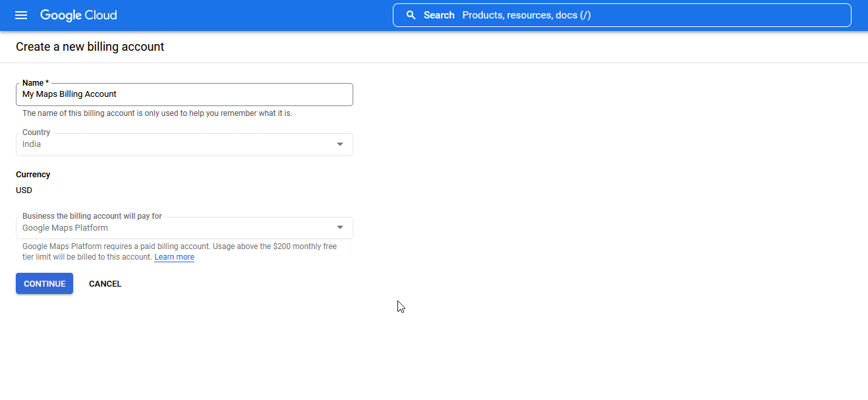The height and width of the screenshot is (400, 868).
Task: Open the navigation menu hamburger icon
Action: pyautogui.click(x=20, y=14)
